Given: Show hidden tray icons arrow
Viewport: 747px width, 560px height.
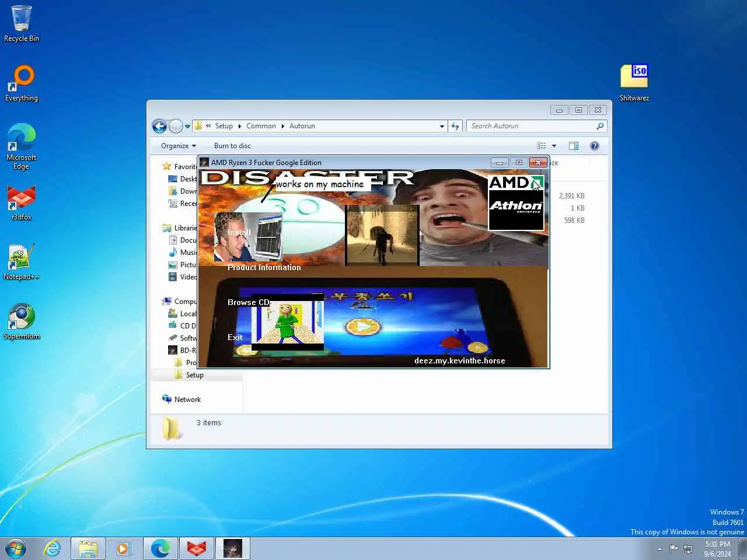Looking at the screenshot, I should coord(659,549).
